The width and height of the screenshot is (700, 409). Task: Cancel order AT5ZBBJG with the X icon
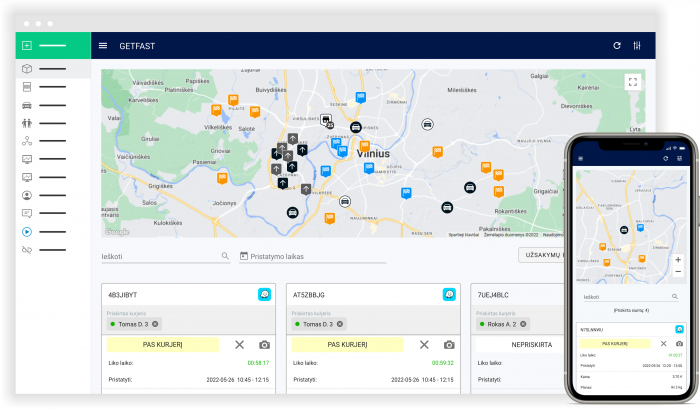424,345
